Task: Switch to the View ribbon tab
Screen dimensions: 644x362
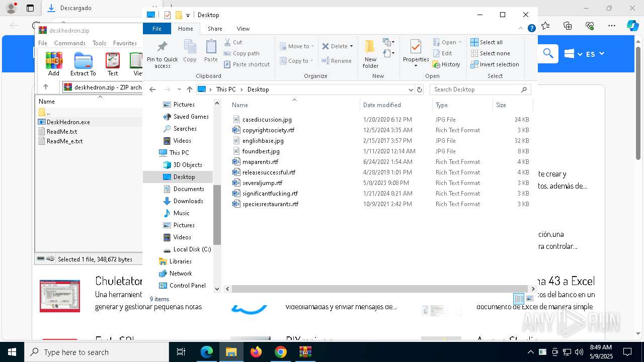Action: tap(243, 29)
